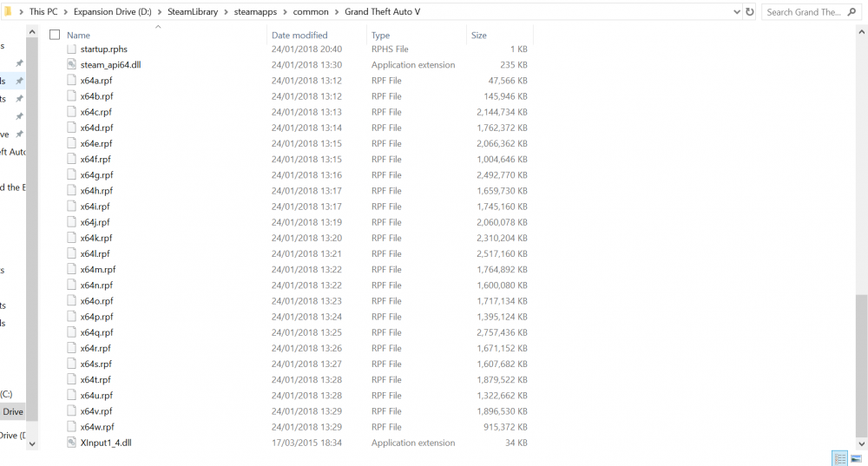Select x64r.rpf file name
The height and width of the screenshot is (466, 868).
(x=95, y=349)
